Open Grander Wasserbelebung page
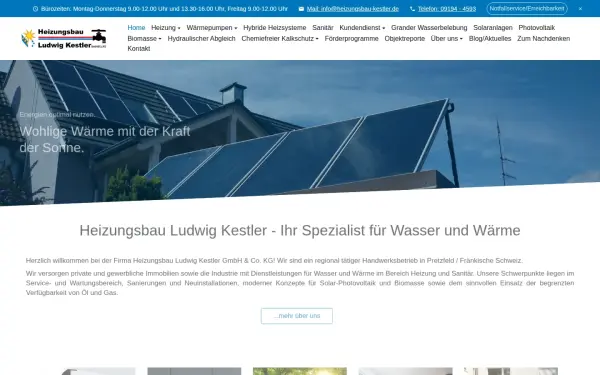 pyautogui.click(x=429, y=28)
